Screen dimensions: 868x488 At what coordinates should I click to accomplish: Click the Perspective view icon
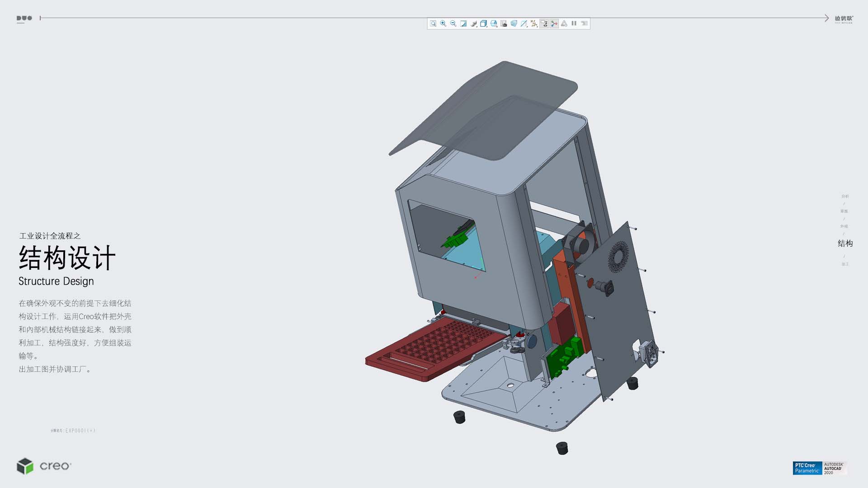click(x=514, y=23)
